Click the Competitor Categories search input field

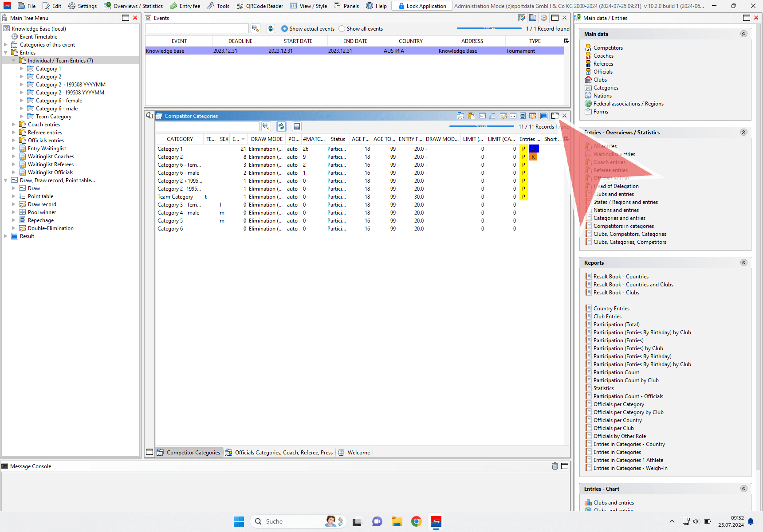(x=207, y=127)
